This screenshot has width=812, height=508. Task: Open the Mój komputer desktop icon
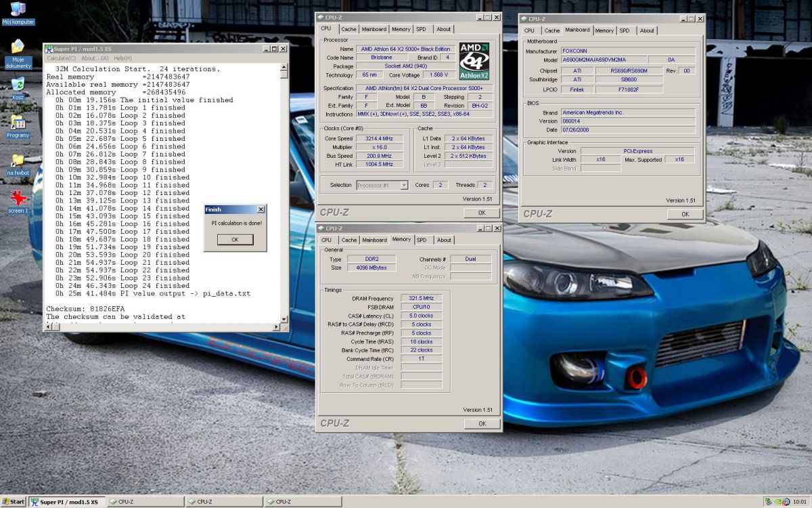pyautogui.click(x=18, y=14)
